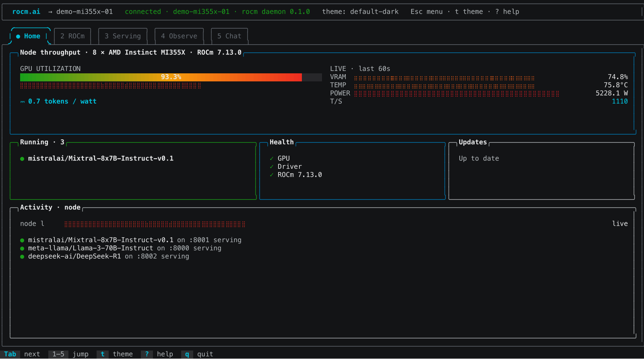This screenshot has height=359, width=644.
Task: Click the TEMP sparkline graph
Action: coord(445,85)
